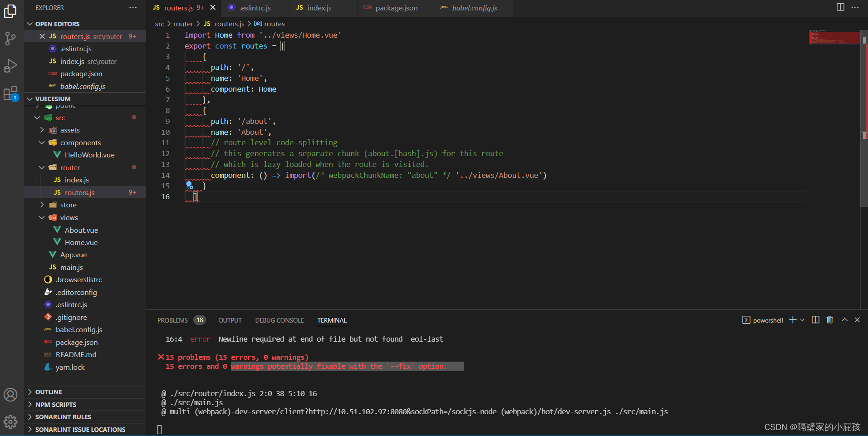
Task: Open Explorer more actions ellipsis
Action: (132, 8)
